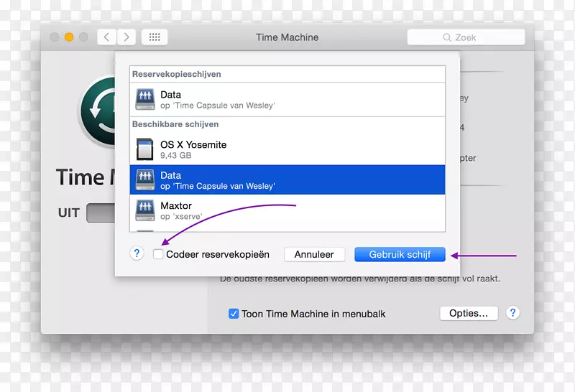This screenshot has width=575, height=392.
Task: Go forward with the right chevron button
Action: coord(126,37)
